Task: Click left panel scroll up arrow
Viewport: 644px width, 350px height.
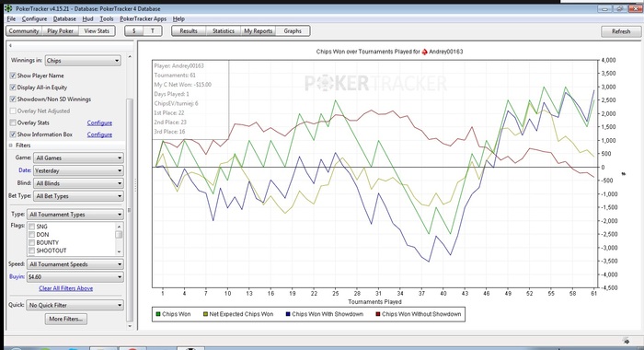Action: click(130, 56)
